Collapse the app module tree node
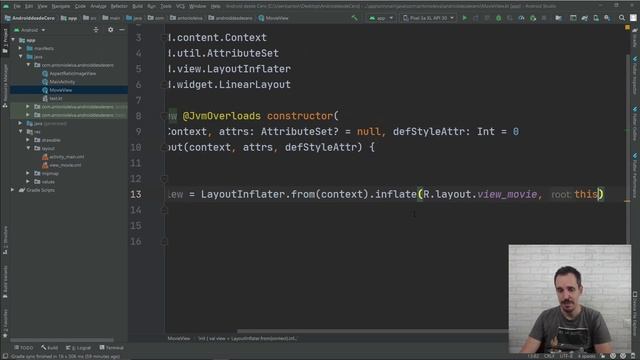Screen dimensions: 640x360 pyautogui.click(x=13, y=40)
